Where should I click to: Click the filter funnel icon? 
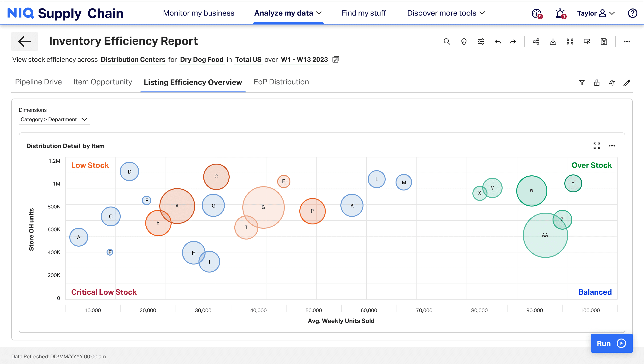tap(582, 83)
